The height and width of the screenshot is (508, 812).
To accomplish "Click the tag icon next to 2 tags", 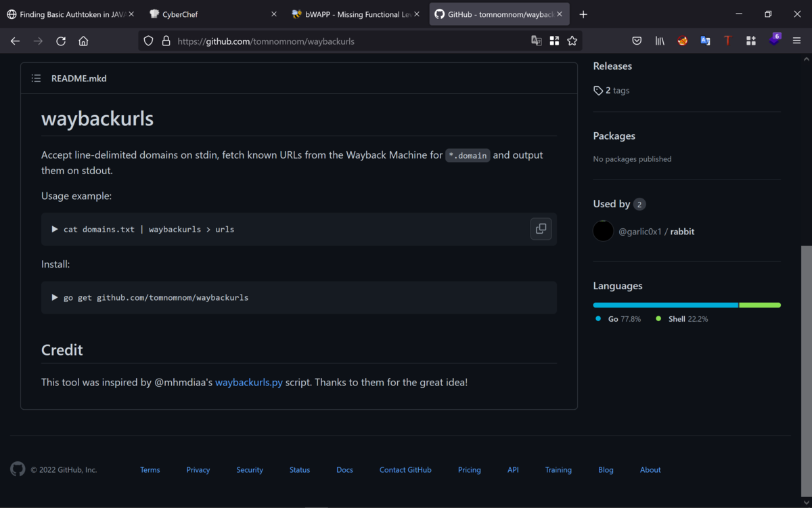I will tap(598, 90).
